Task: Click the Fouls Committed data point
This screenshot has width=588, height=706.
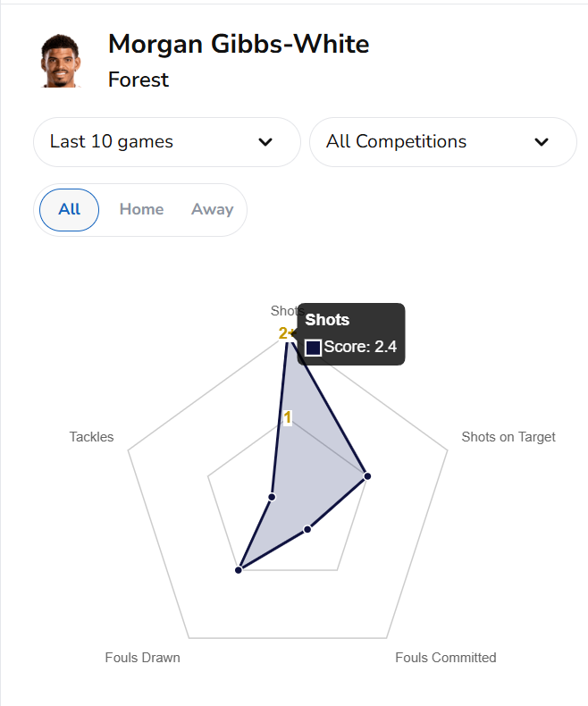Action: pos(307,529)
